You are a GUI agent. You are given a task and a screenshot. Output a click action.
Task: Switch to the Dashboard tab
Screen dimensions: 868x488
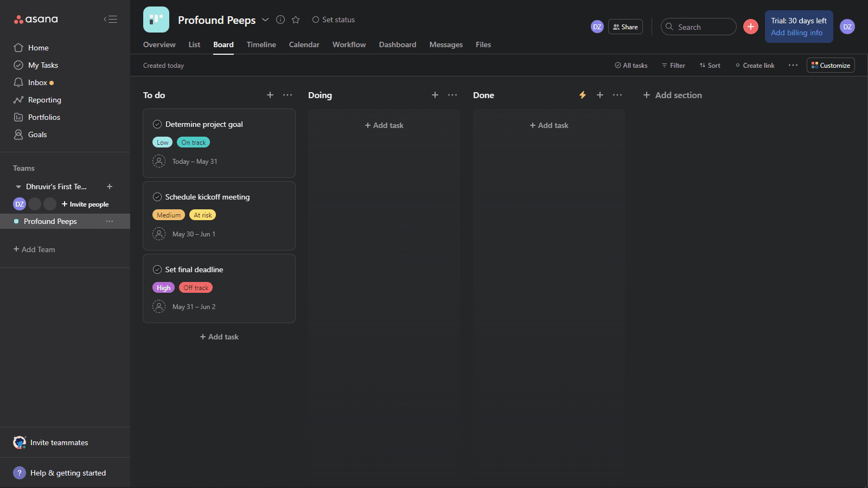[x=398, y=44]
